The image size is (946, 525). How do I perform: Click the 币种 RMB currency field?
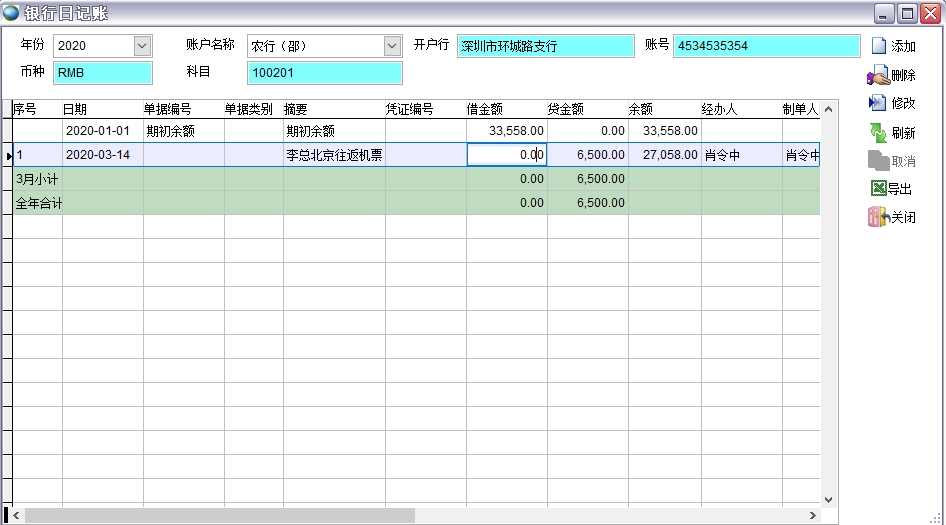tap(103, 73)
